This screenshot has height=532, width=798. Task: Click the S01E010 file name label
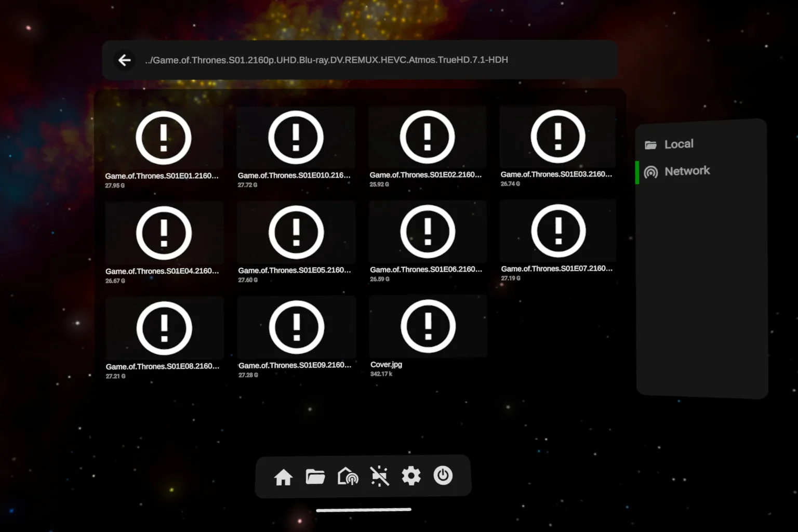tap(294, 176)
